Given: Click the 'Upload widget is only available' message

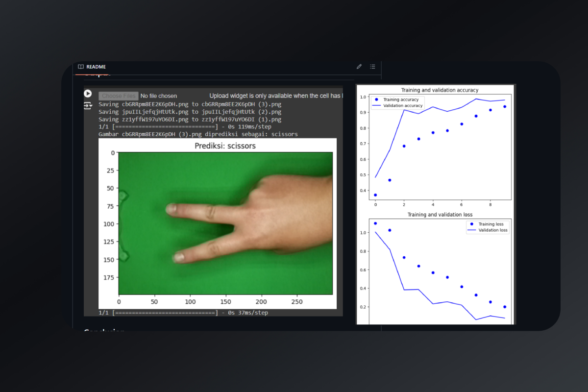Looking at the screenshot, I should tap(275, 96).
